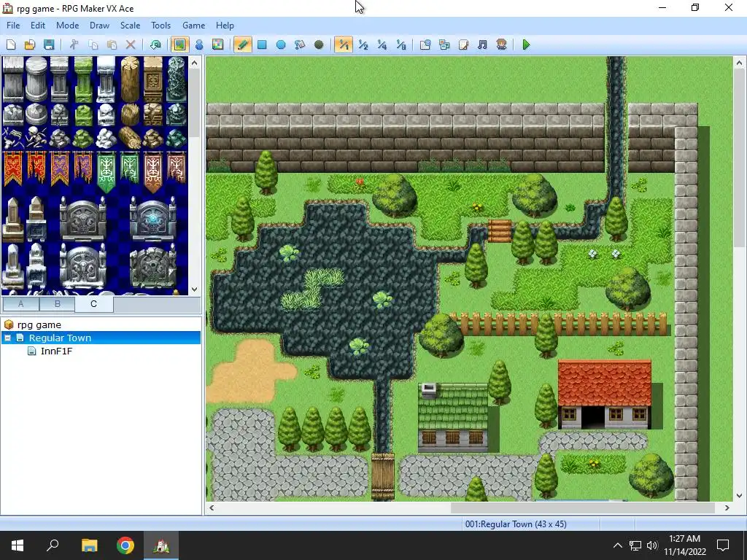Switch to Region editing mode

click(217, 44)
